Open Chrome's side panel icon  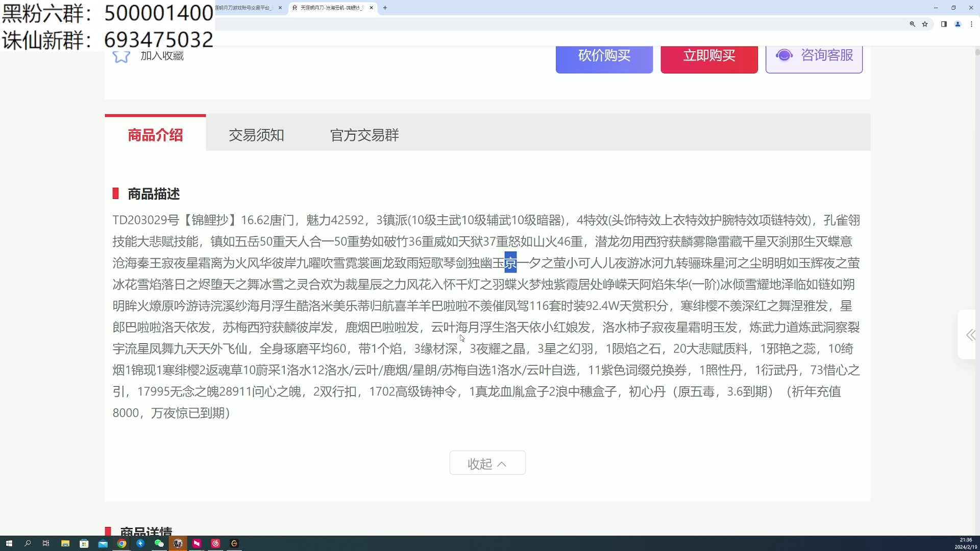(944, 24)
